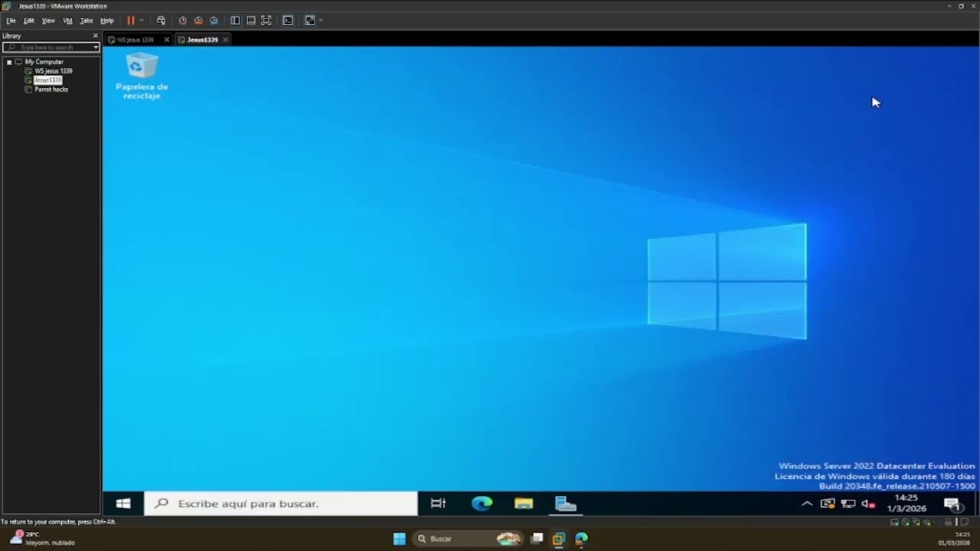
Task: Open the snapshot manager toolbar icon
Action: [214, 21]
